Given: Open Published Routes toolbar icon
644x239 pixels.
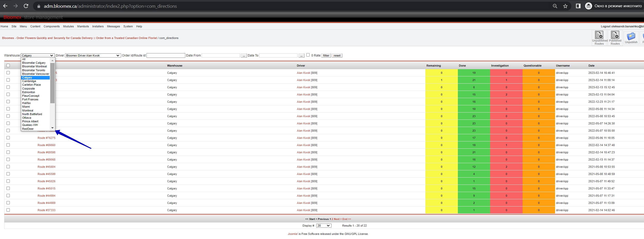Looking at the screenshot, I should point(615,38).
